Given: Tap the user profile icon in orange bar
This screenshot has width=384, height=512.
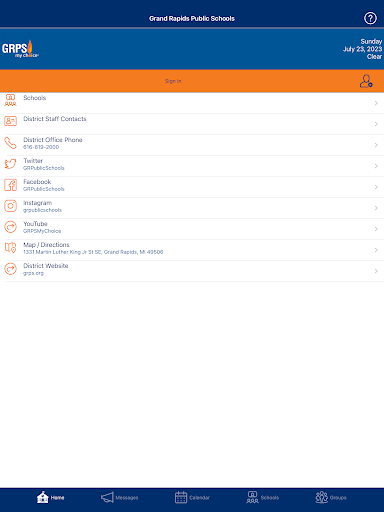Looking at the screenshot, I should pyautogui.click(x=366, y=81).
